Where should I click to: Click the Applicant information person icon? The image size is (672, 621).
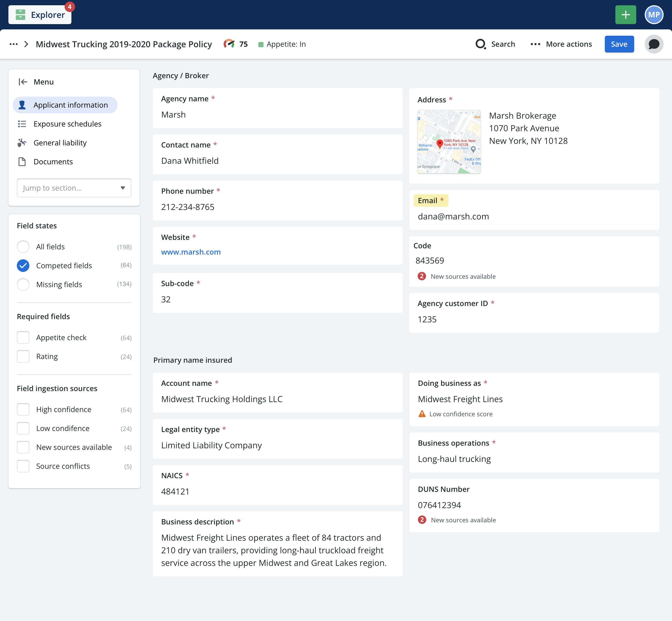point(22,105)
